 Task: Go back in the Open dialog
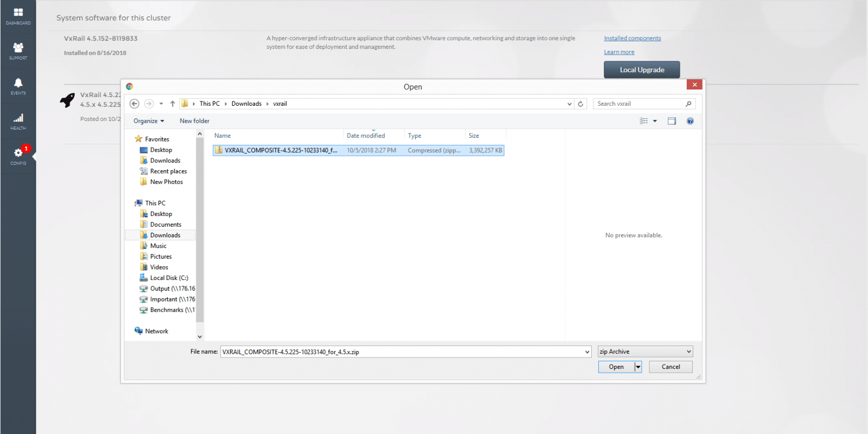pos(135,104)
